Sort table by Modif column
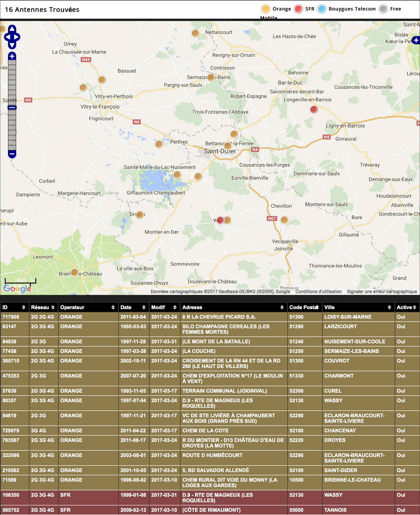420x515 pixels. 165,307
